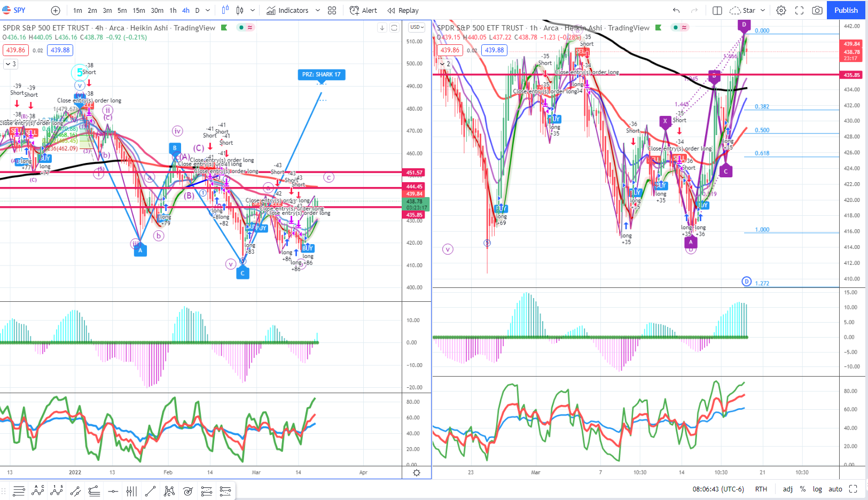Click right chart buy price 439.88

click(x=494, y=50)
